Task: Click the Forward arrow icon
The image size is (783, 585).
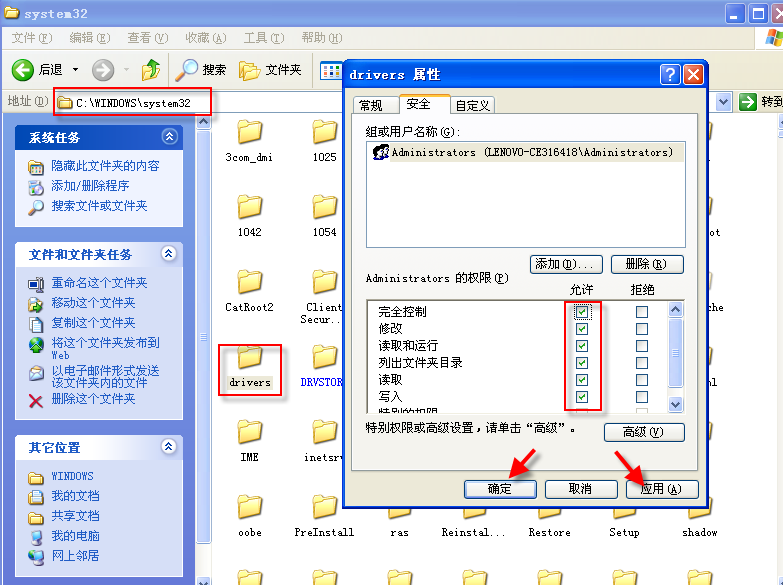Action: tap(103, 70)
